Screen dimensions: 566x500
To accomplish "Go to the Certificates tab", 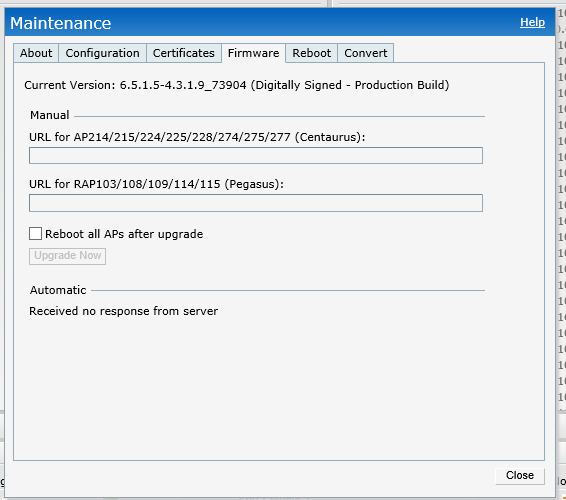I will (x=183, y=53).
